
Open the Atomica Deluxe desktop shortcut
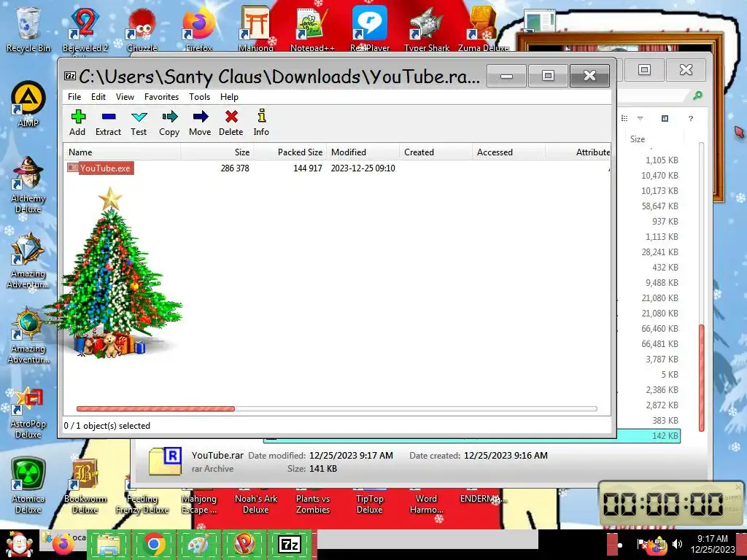coord(28,486)
